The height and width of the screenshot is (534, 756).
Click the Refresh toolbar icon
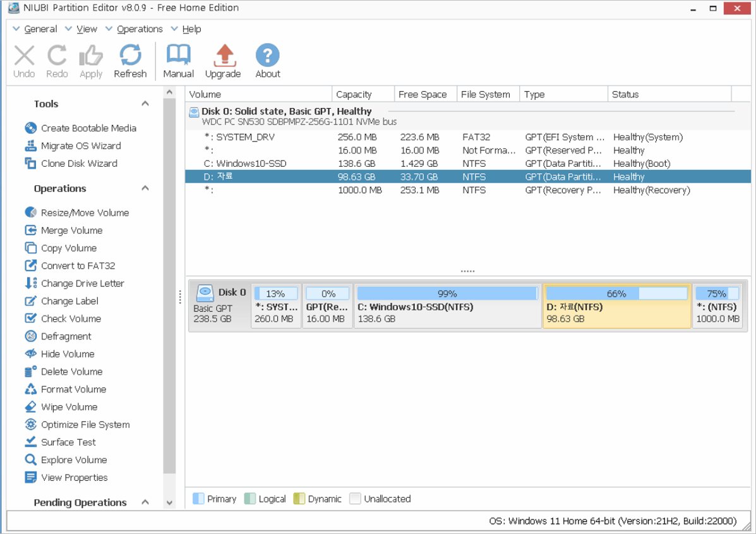tap(130, 56)
